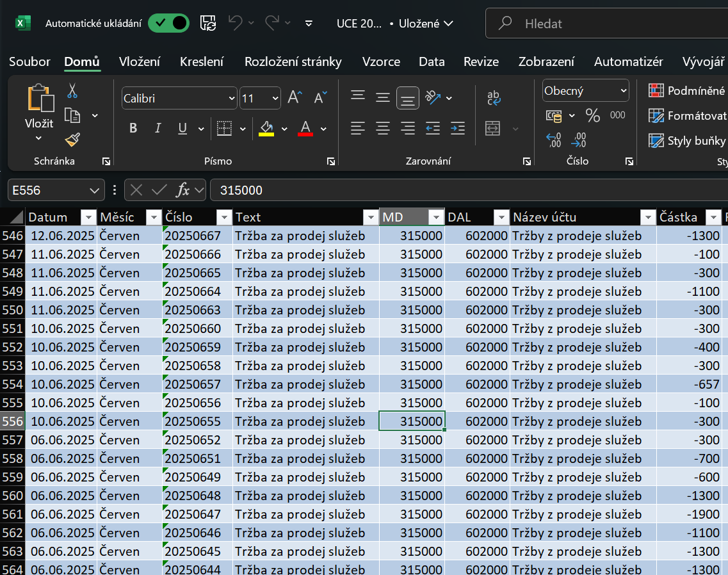Viewport: 728px width, 575px height.
Task: Click the Merge and Center icon
Action: (492, 129)
